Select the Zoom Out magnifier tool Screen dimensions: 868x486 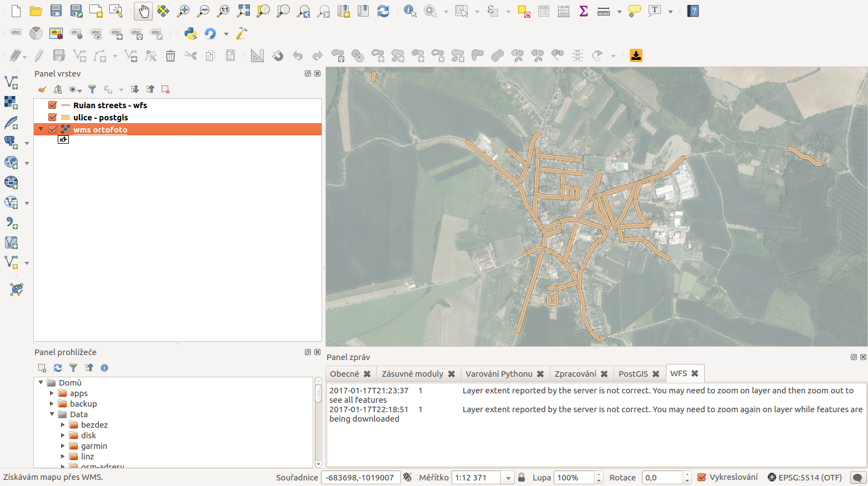click(203, 11)
